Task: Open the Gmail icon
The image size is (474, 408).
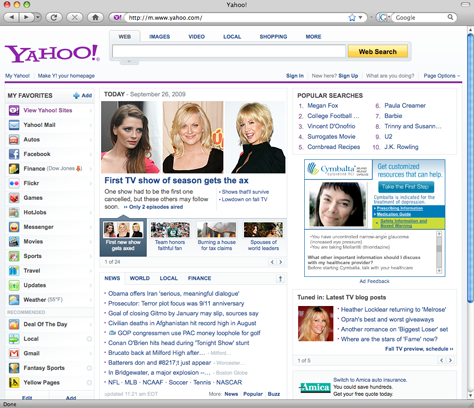Action: [x=14, y=353]
